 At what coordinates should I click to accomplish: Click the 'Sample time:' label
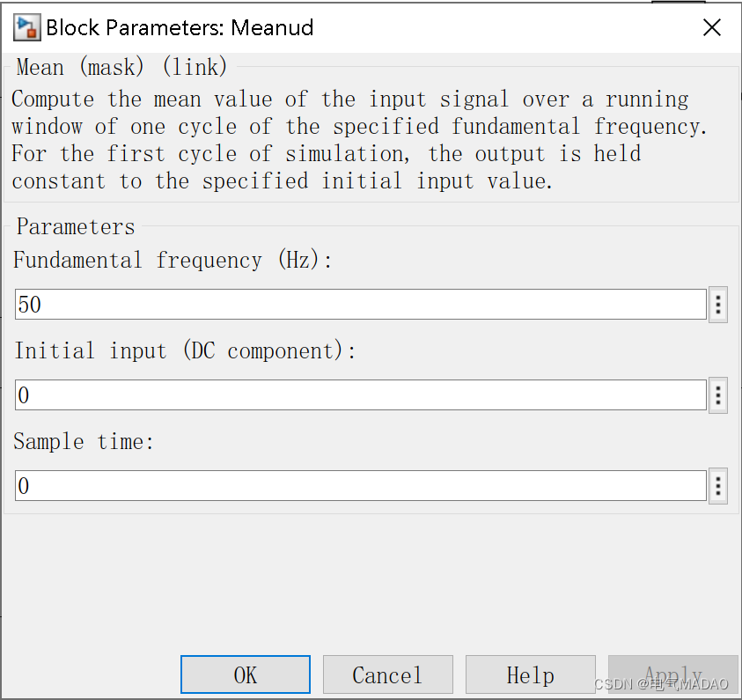[x=84, y=441]
